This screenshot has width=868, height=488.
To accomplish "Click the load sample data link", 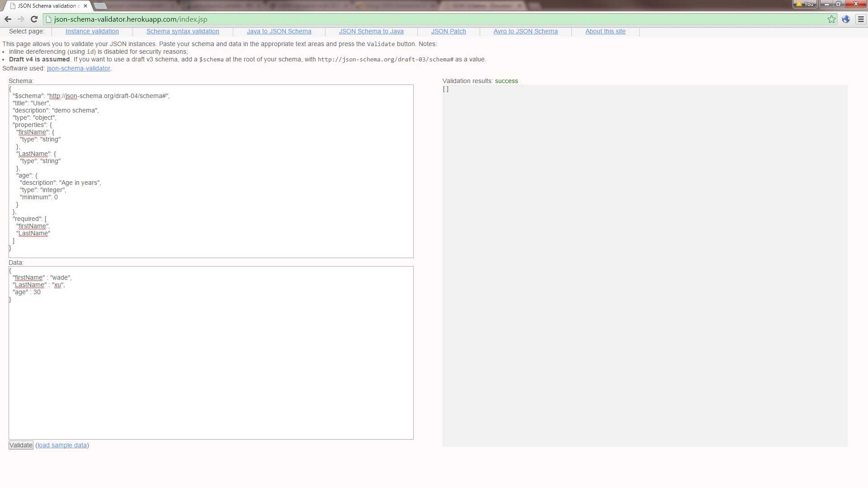I will (62, 445).
